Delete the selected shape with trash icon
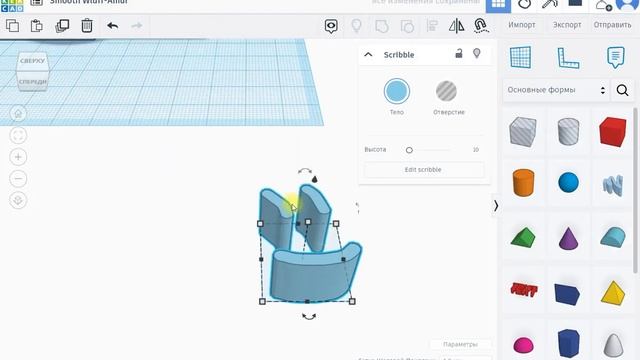The image size is (640, 360). [87, 26]
